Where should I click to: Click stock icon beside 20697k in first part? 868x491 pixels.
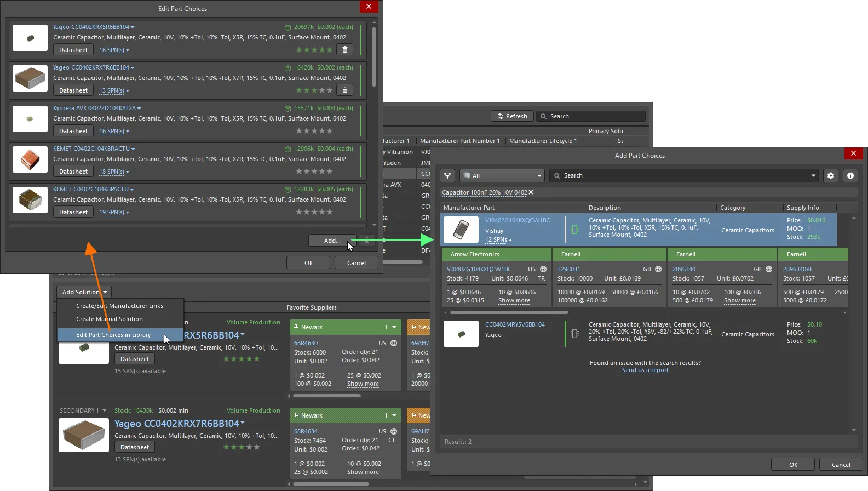coord(288,27)
